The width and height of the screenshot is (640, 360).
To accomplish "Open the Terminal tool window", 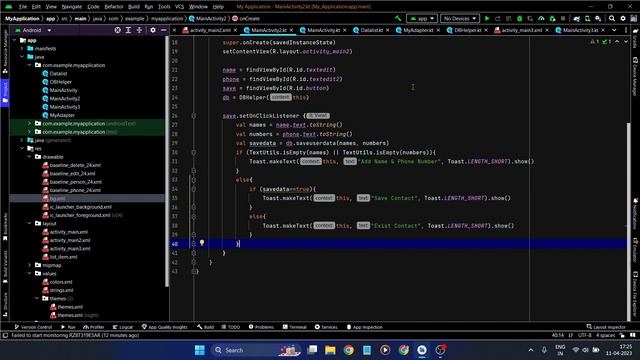I will (x=295, y=327).
